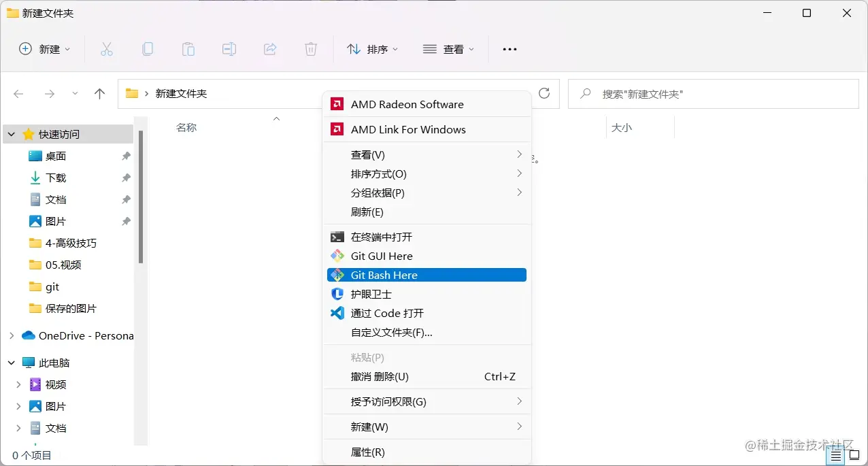Viewport: 868px width, 466px height.
Task: Expand the 此电脑 tree node
Action: [x=11, y=363]
